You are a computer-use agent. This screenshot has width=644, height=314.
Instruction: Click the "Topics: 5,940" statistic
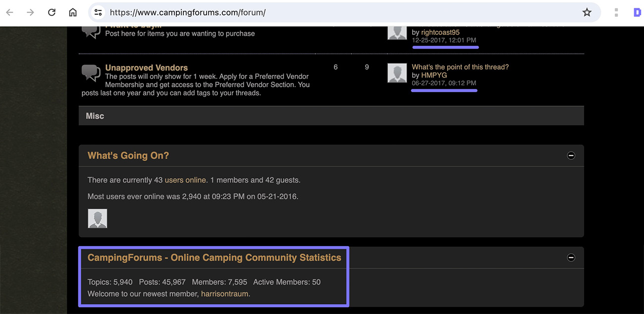110,282
